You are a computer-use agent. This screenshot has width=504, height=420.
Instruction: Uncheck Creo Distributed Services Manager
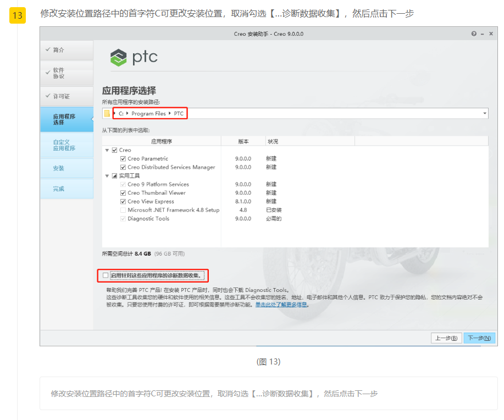(123, 167)
